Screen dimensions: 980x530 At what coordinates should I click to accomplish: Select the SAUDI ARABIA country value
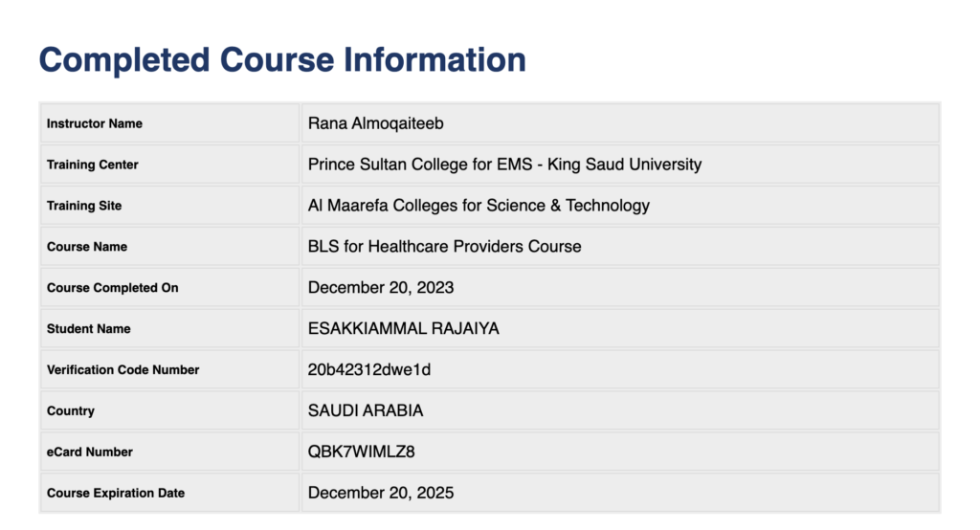click(366, 411)
